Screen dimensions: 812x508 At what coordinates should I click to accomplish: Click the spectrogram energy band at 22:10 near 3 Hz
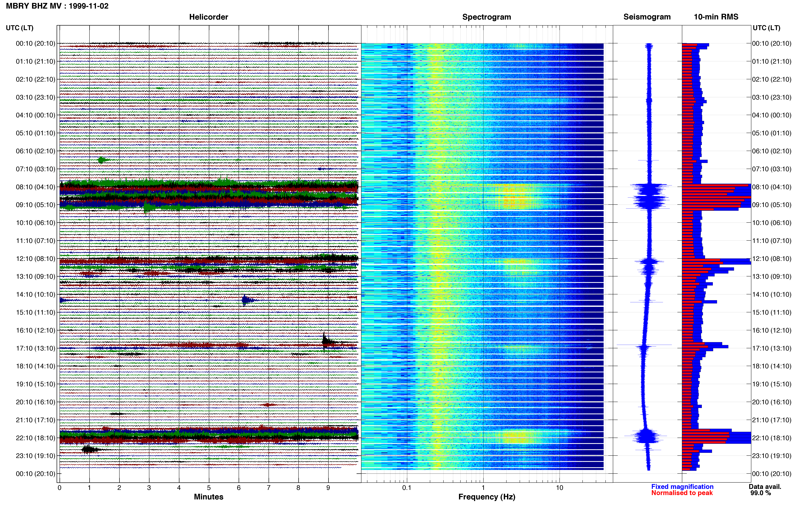(517, 437)
